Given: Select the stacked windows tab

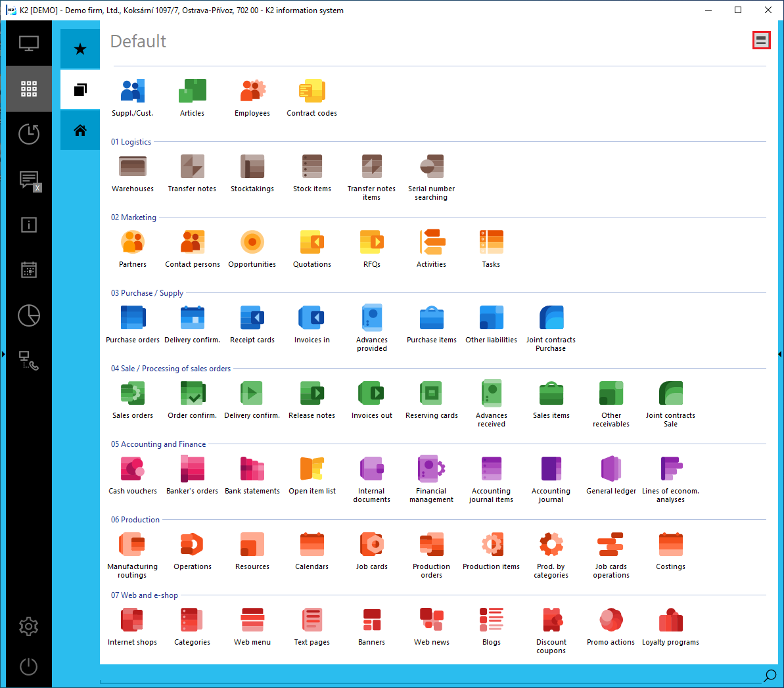Looking at the screenshot, I should pos(80,89).
